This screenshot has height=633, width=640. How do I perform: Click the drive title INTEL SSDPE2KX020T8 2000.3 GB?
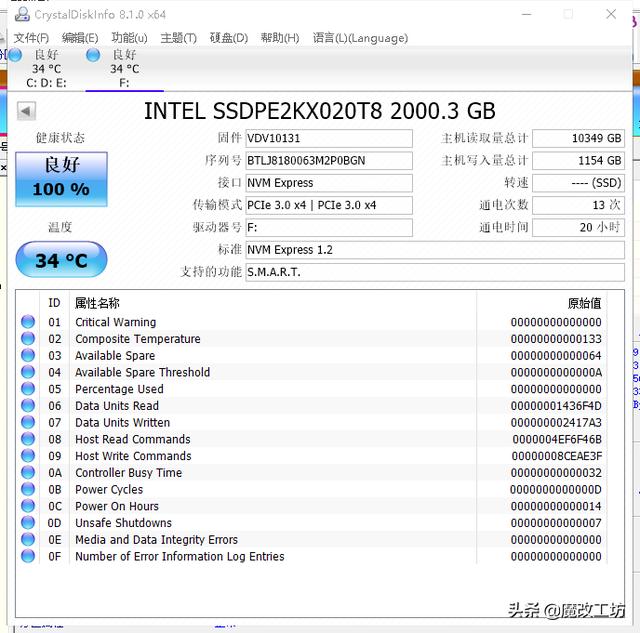tap(320, 111)
